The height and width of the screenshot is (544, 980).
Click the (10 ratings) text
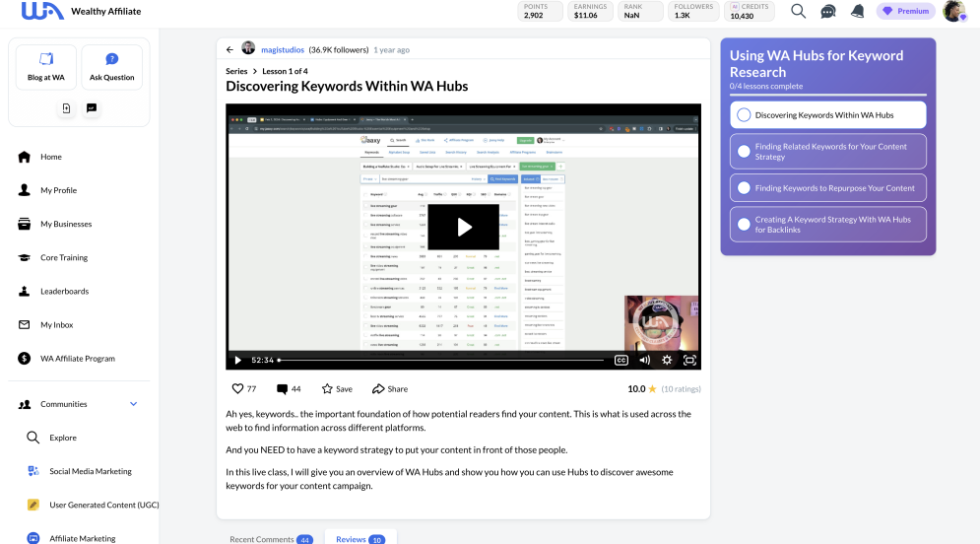click(x=682, y=389)
